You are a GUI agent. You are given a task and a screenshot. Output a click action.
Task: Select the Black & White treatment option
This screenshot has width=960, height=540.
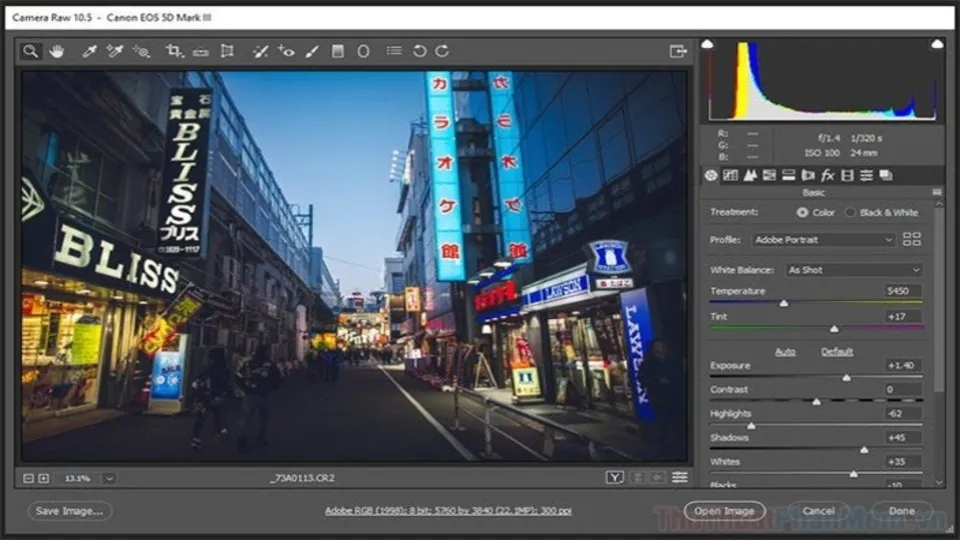850,212
